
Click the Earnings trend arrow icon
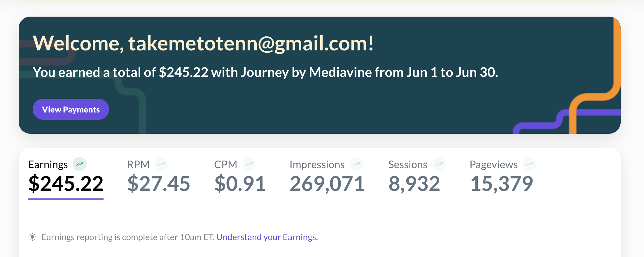click(80, 164)
